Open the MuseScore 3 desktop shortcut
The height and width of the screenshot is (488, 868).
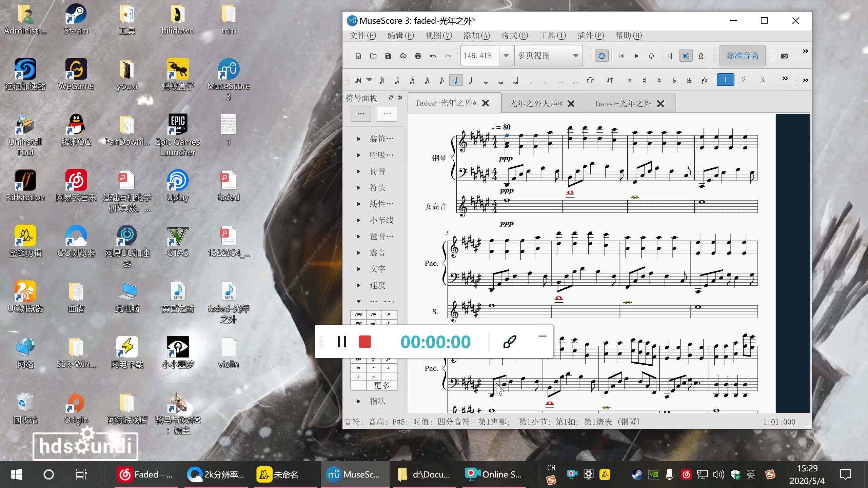[x=229, y=79]
